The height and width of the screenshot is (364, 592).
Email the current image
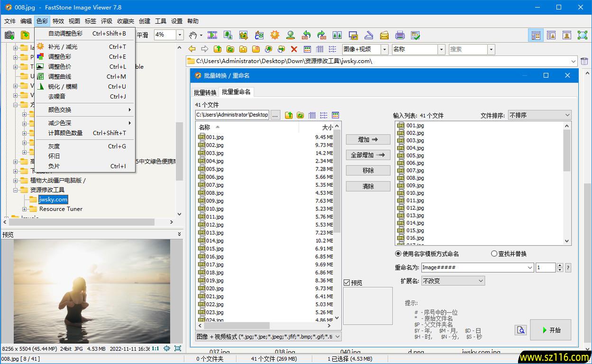(x=384, y=35)
